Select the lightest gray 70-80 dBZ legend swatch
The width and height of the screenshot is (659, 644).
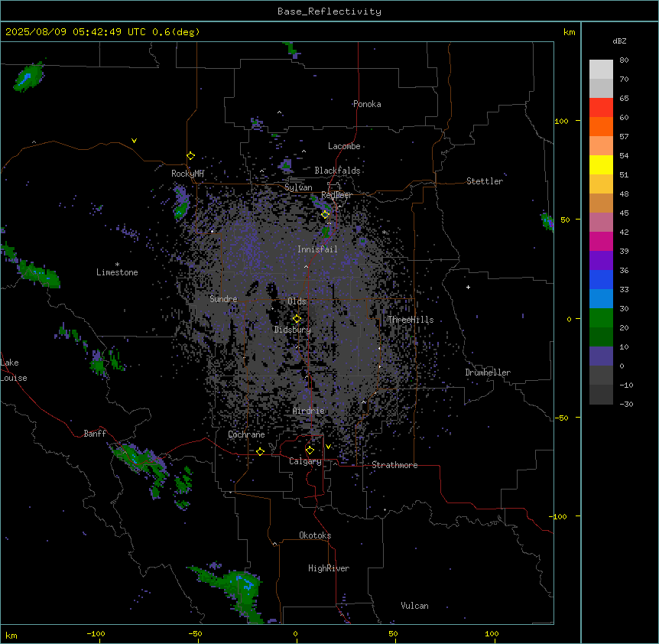[x=601, y=70]
